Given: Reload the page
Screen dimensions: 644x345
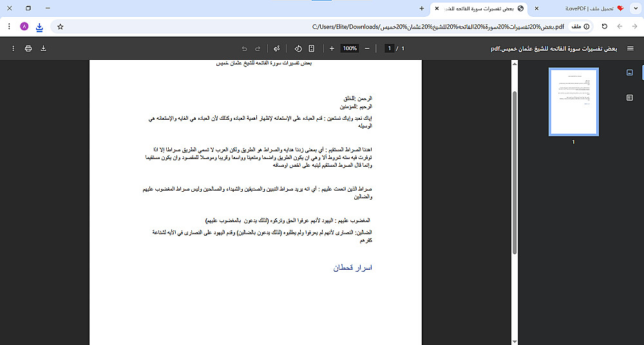Looking at the screenshot, I should click(x=605, y=26).
